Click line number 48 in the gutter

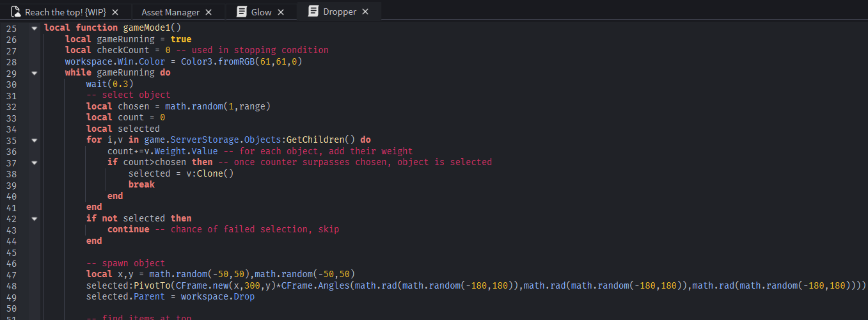(11, 285)
